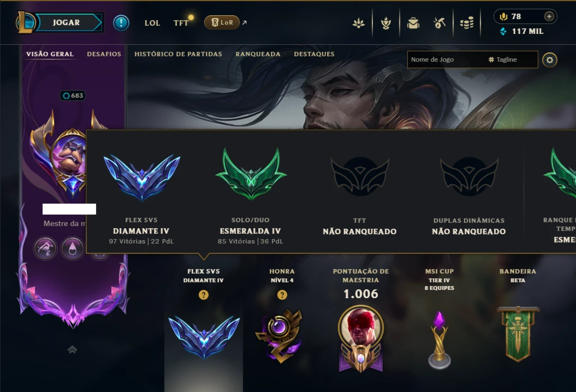This screenshot has width=576, height=392.
Task: Open the Loot hammer icon
Action: tap(440, 23)
